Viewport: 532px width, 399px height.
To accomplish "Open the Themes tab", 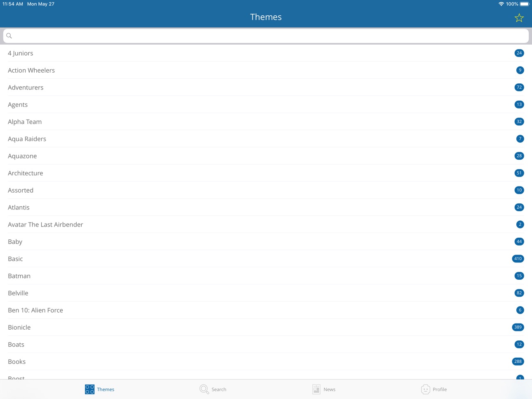I will [99, 389].
